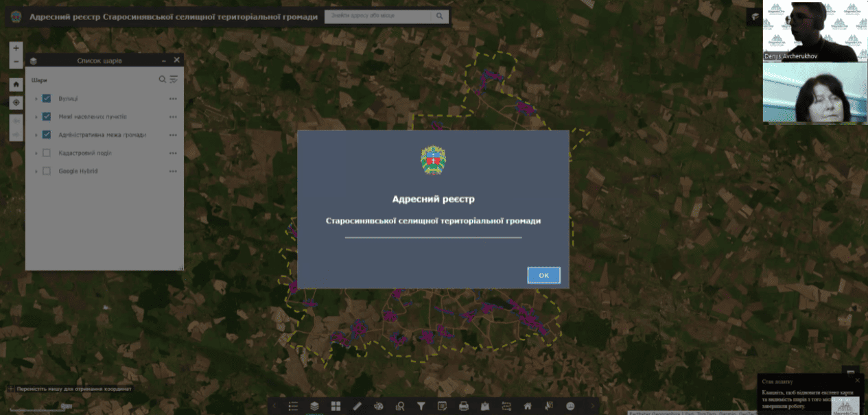Viewport: 868px width, 415px height.
Task: Expand the Адміністративна межа громади layer
Action: [x=36, y=135]
